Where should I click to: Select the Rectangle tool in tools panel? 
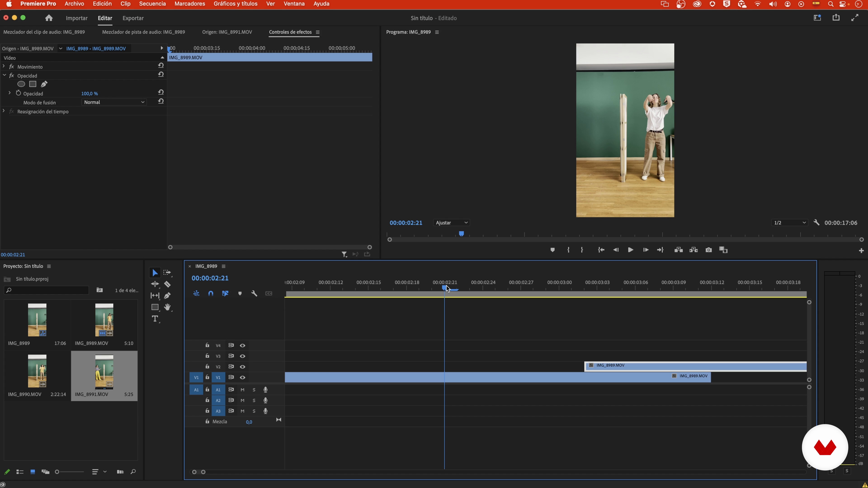[155, 307]
